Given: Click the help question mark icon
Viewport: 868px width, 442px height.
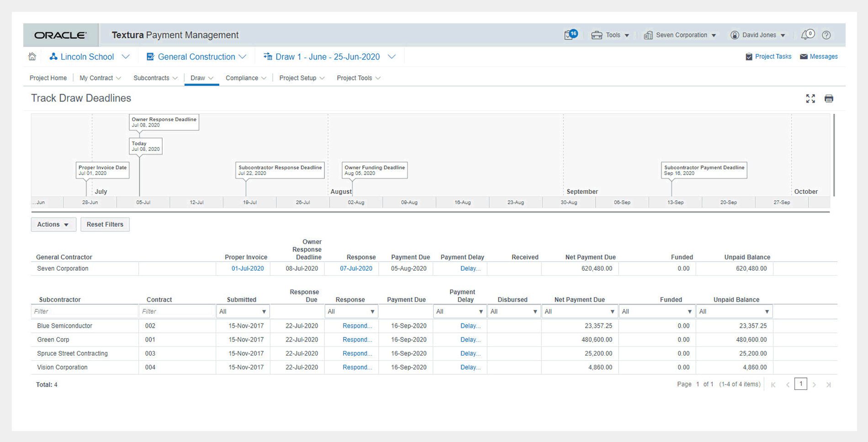Looking at the screenshot, I should (x=826, y=35).
